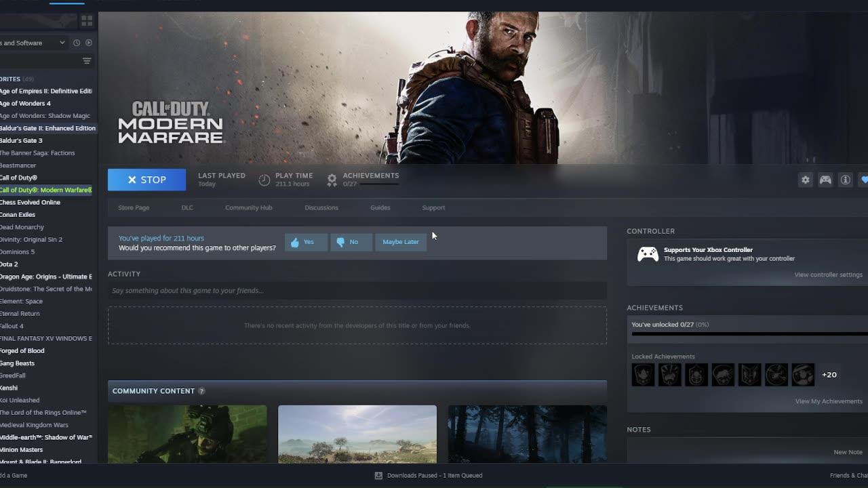Select Baldur's Gate 3 in library

click(x=21, y=140)
